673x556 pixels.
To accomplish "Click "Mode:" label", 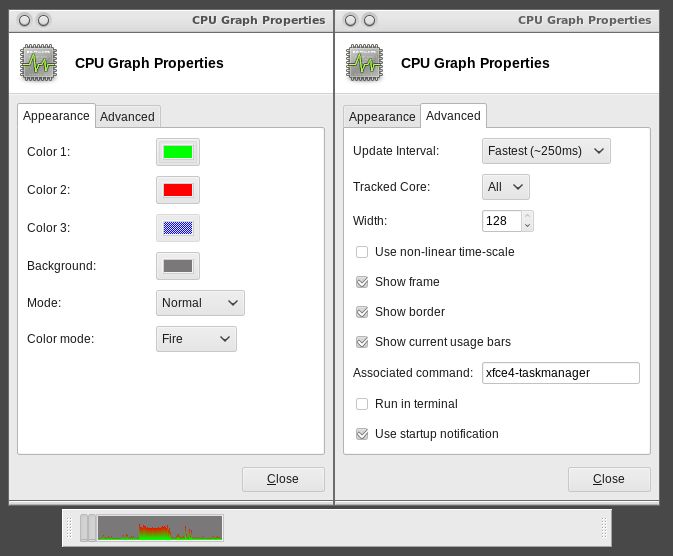I will (44, 303).
